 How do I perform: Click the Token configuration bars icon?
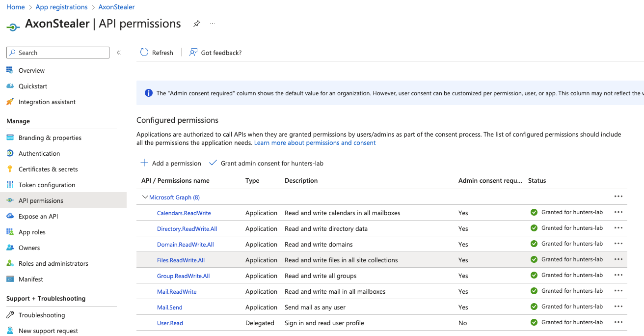(10, 185)
